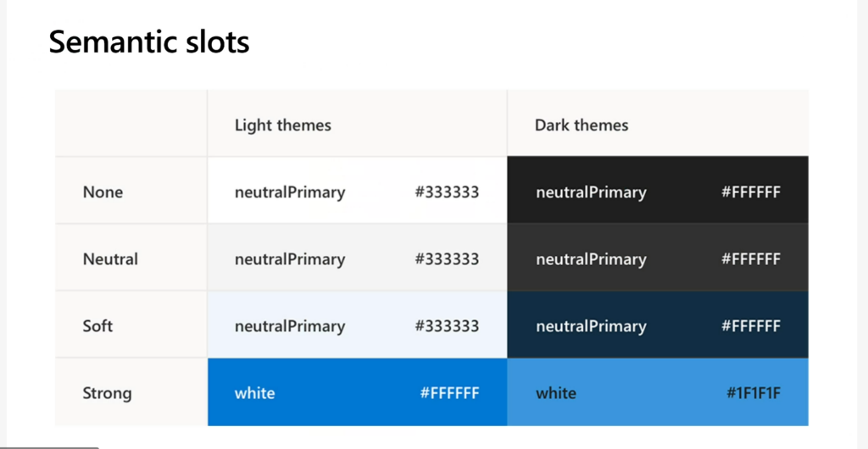
Task: Select the Light themes column header
Action: 283,125
